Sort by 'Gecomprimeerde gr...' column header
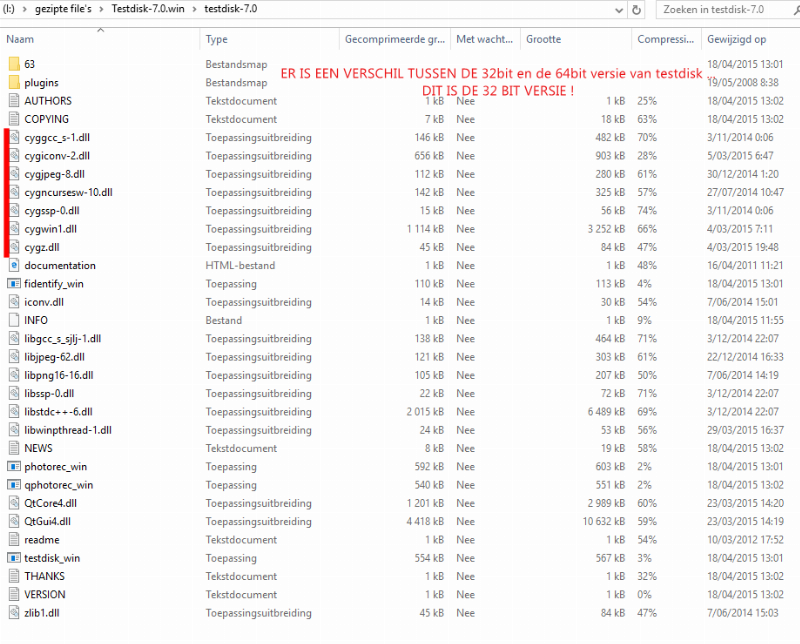The image size is (800, 644). (395, 39)
